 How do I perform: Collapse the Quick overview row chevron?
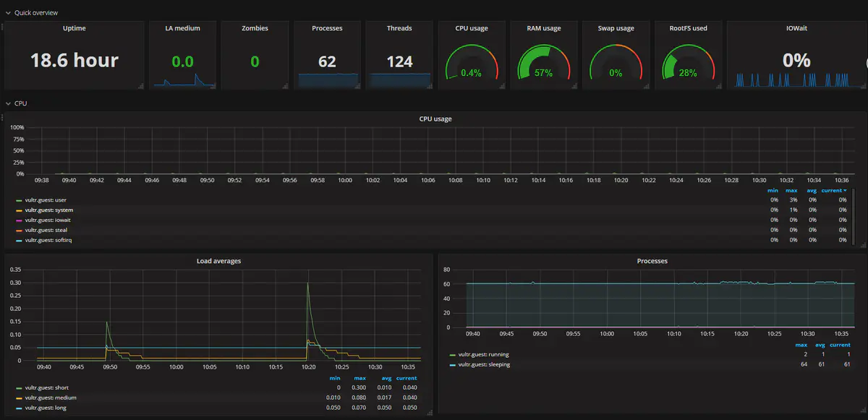pos(8,13)
